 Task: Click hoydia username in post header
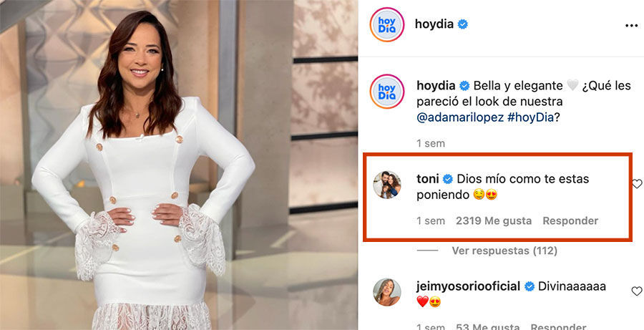pyautogui.click(x=434, y=24)
